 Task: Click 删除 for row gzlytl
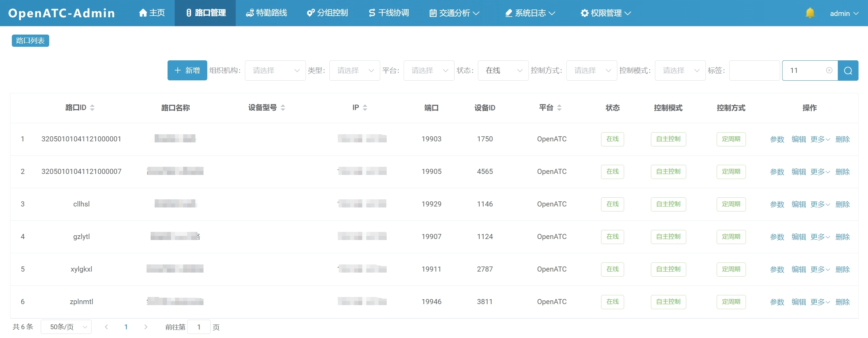842,237
